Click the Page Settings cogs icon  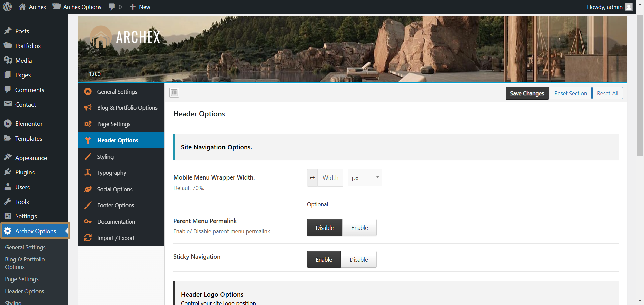coord(88,124)
